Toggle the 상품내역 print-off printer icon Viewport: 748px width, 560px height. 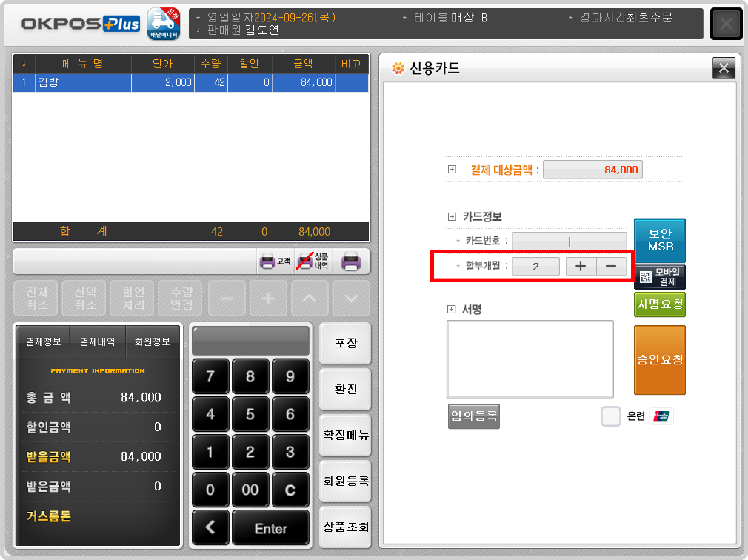(x=313, y=261)
